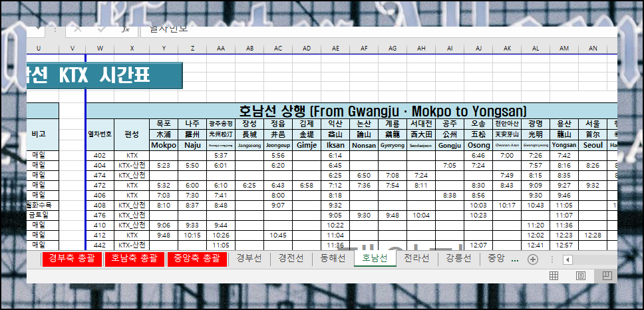Switch to the 동해선 sheet tab
The height and width of the screenshot is (310, 644).
point(333,259)
